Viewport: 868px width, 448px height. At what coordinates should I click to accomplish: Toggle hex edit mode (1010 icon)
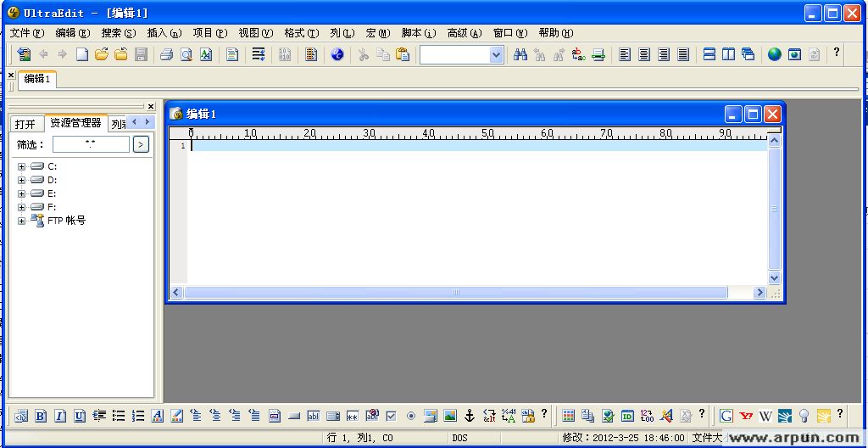click(x=285, y=54)
